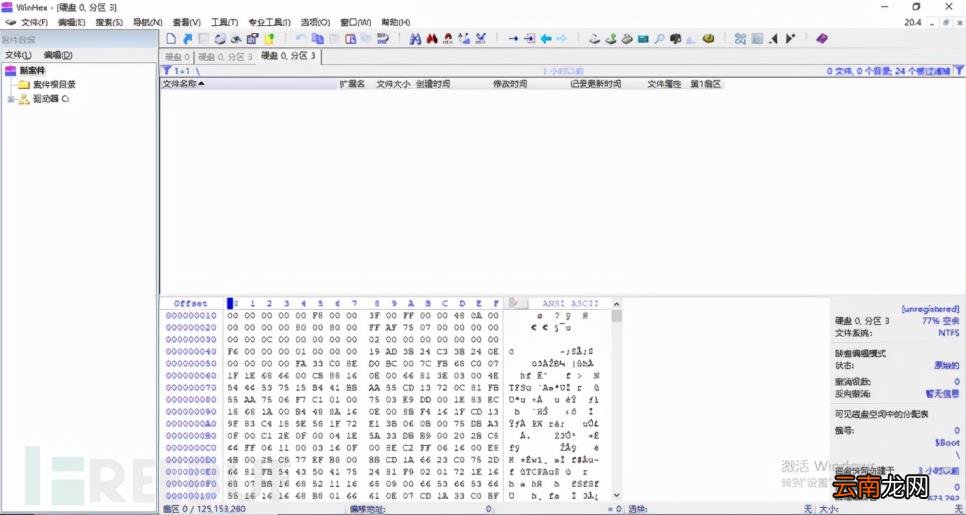Open the case panel 文件(L) menu
The width and height of the screenshot is (966, 515).
(18, 55)
